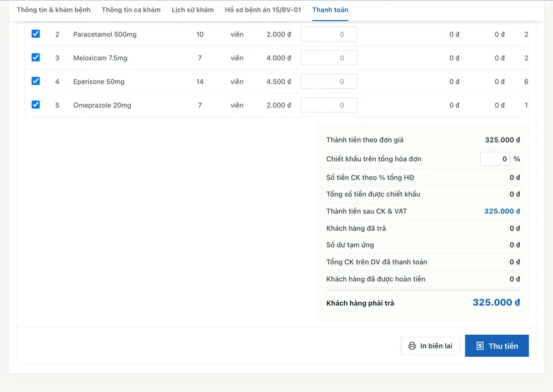Click the Khách hàng đã trả label
The height and width of the screenshot is (392, 553).
(x=356, y=228)
